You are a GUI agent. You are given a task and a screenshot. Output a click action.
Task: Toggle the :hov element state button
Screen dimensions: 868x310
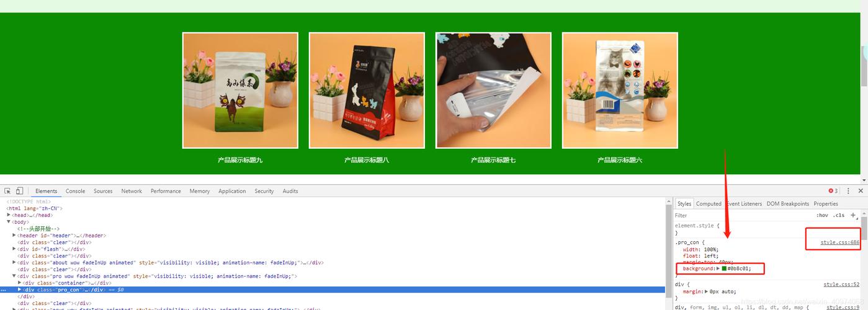[822, 216]
